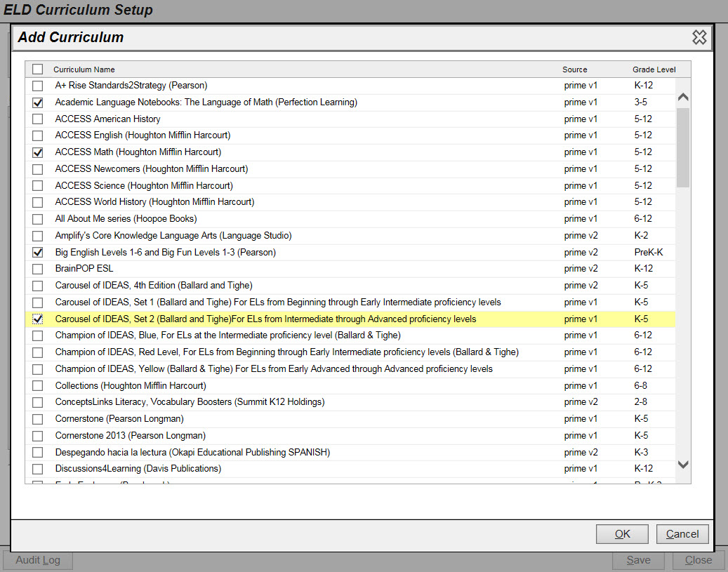Click grade level 'PreK-K' cell

[x=649, y=252]
